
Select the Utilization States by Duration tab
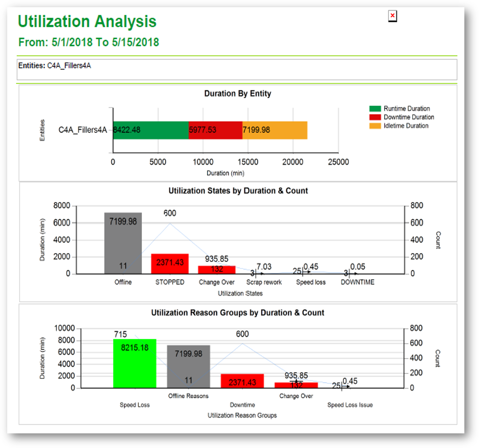tap(238, 191)
